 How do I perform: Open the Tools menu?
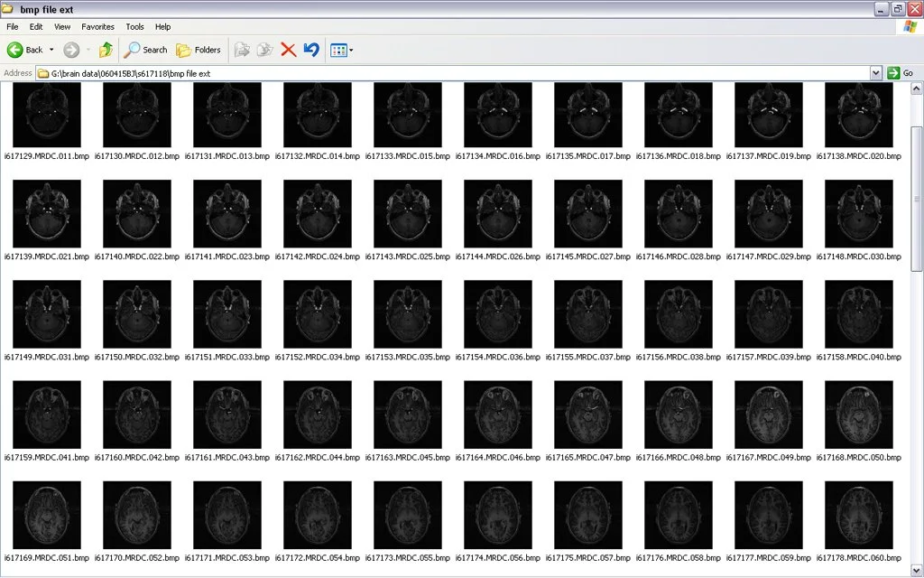pos(134,26)
